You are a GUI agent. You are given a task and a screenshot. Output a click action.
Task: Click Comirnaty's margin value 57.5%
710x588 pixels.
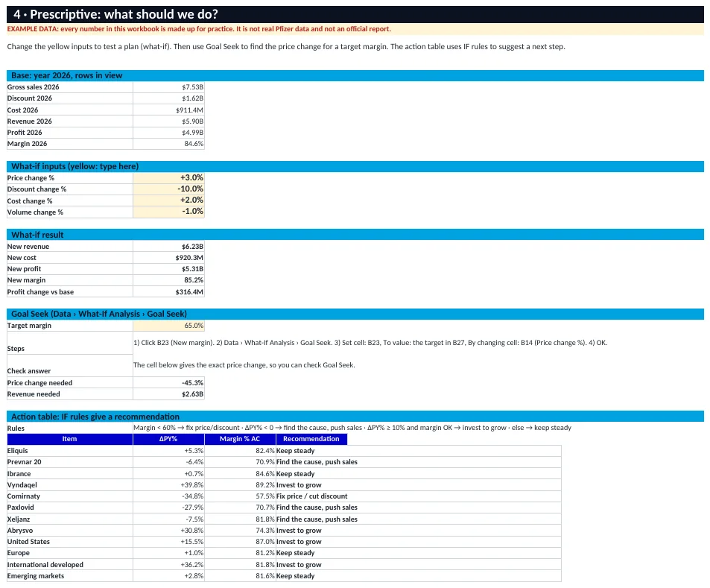coord(240,496)
